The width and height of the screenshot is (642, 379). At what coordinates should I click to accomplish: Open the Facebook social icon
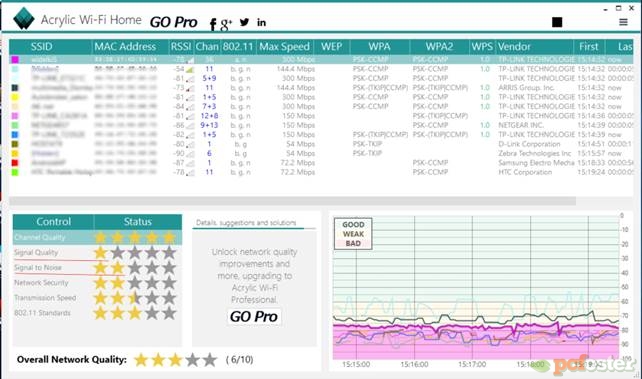click(213, 24)
